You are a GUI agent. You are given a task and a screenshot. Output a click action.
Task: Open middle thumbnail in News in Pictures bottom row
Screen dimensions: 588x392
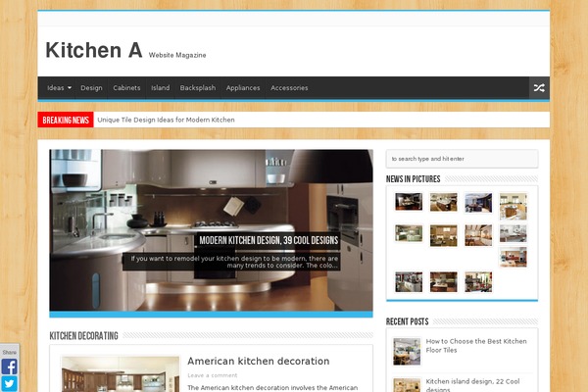444,281
